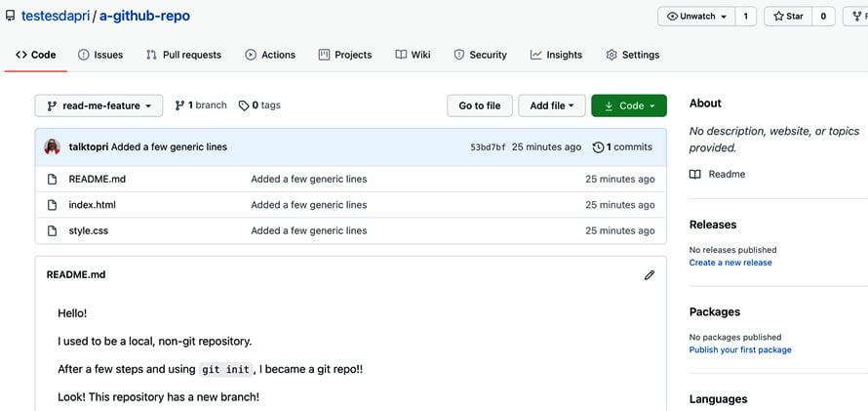Click the repository book icon beside testesdapri
This screenshot has width=868, height=411.
point(10,16)
